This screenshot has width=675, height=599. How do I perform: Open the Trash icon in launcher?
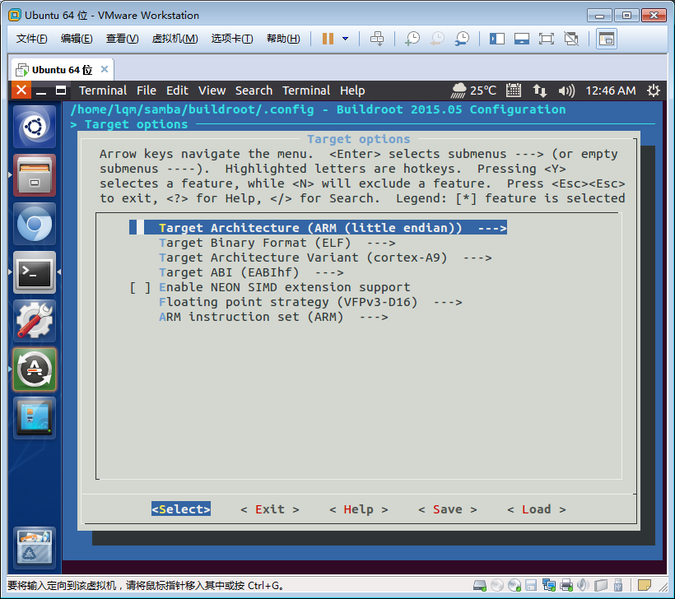35,547
